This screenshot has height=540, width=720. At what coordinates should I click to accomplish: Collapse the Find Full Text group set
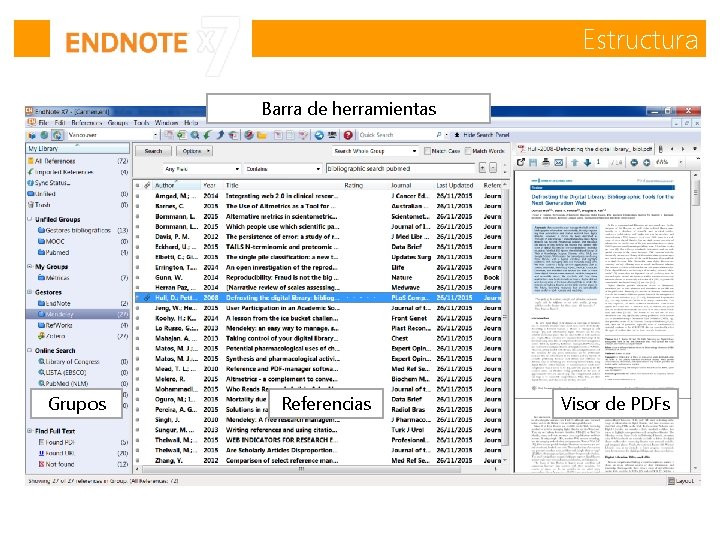click(x=30, y=431)
